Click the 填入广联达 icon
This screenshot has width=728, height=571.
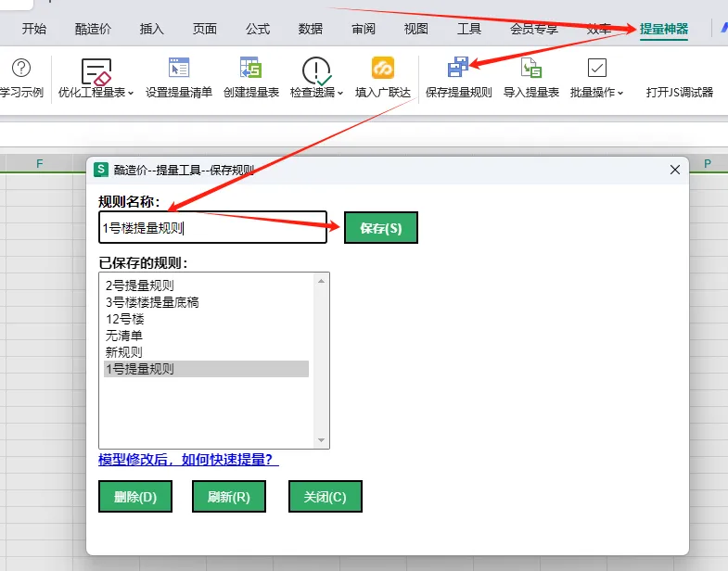coord(383,69)
